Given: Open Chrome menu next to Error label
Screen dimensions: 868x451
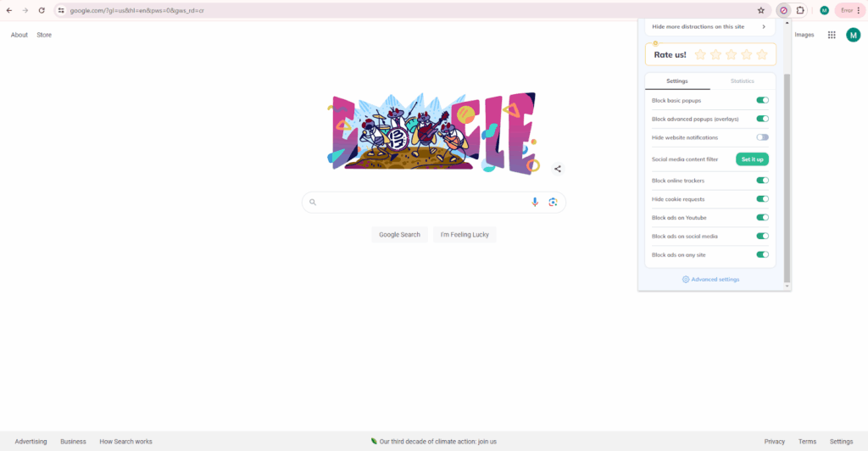Looking at the screenshot, I should (859, 10).
